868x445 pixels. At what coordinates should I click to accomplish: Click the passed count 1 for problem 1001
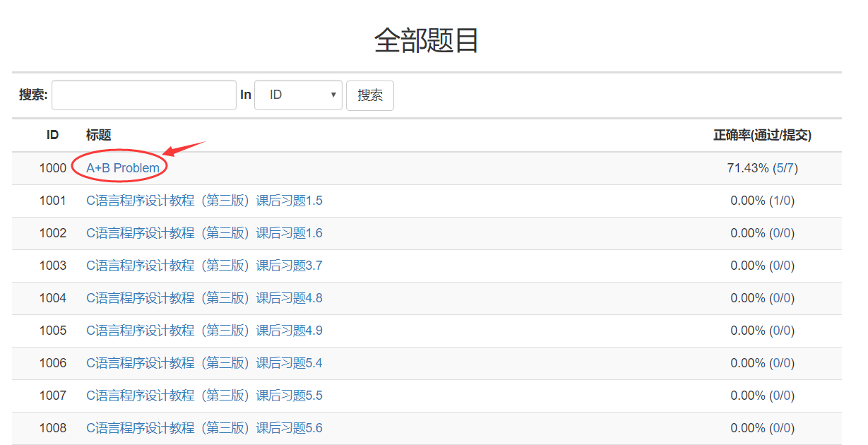point(776,201)
